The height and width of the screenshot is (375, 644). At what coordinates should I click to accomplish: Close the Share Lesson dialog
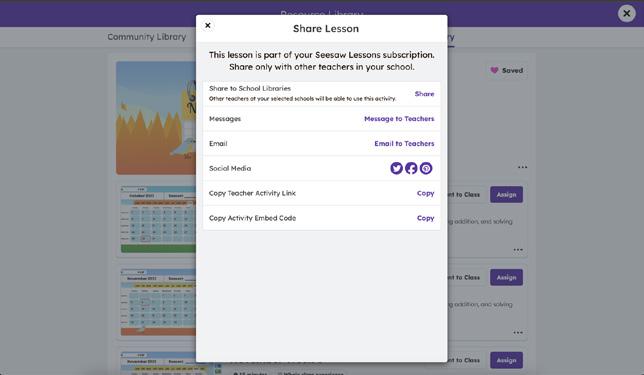[x=208, y=25]
